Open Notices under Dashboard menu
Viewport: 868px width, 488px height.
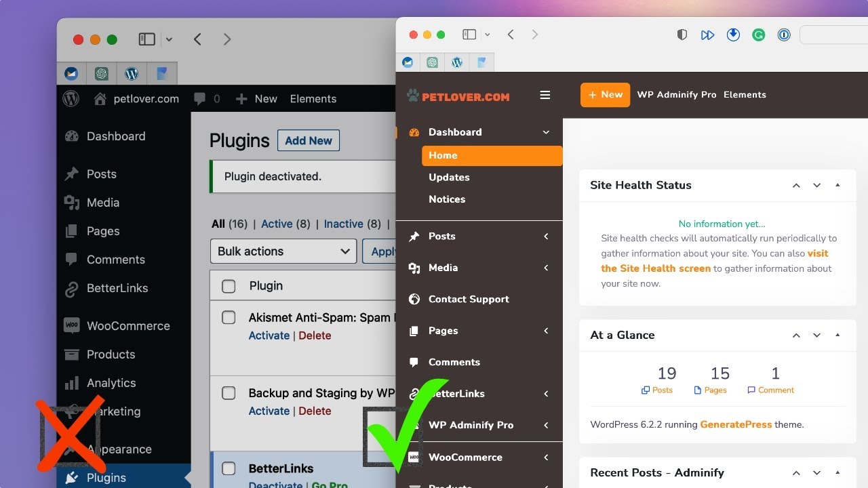pyautogui.click(x=447, y=199)
